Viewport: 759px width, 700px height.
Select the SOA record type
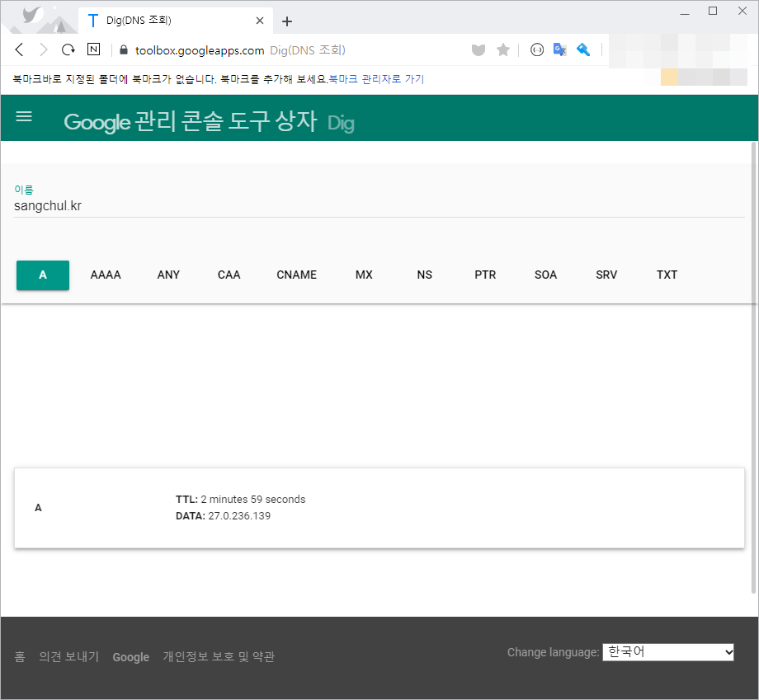coord(545,275)
